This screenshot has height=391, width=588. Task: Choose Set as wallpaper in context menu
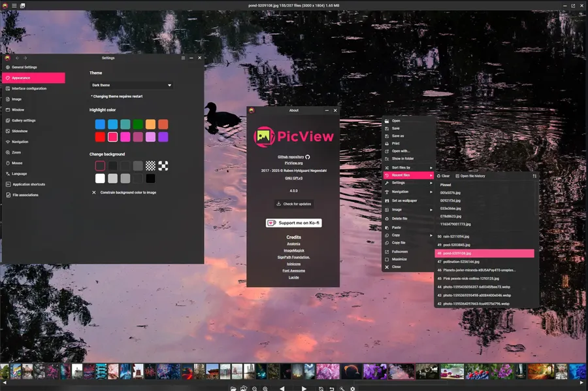(408, 201)
